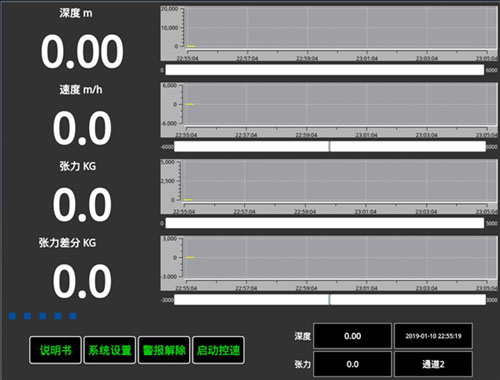This screenshot has width=500, height=380.
Task: Open the 说明书 manual button
Action: click(55, 350)
